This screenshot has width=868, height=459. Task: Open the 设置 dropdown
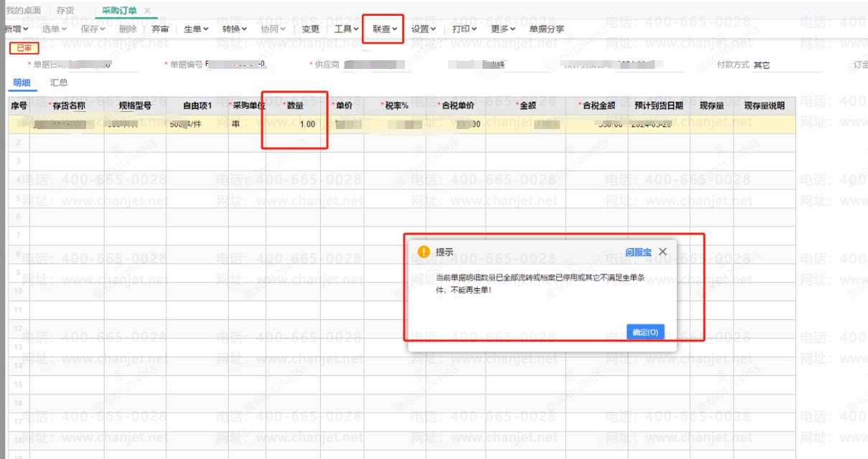[424, 29]
